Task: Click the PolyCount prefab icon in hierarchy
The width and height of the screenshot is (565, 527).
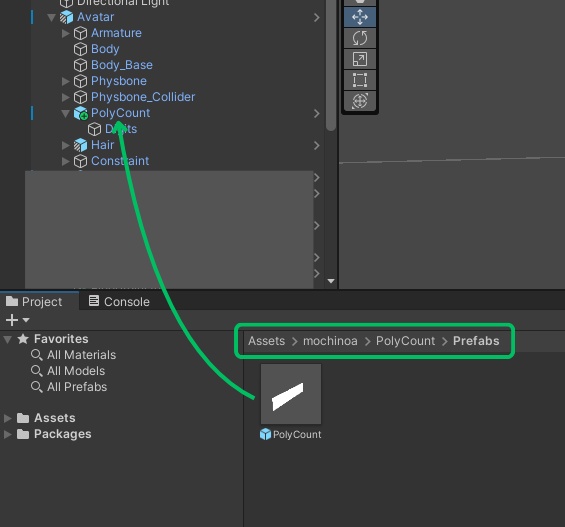Action: coord(81,113)
